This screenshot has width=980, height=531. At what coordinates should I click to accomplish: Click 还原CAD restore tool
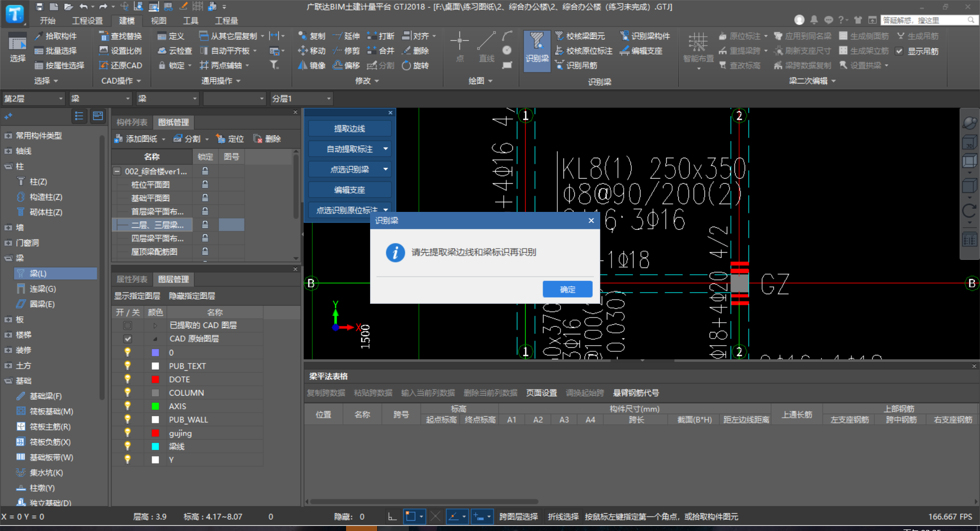coord(120,65)
